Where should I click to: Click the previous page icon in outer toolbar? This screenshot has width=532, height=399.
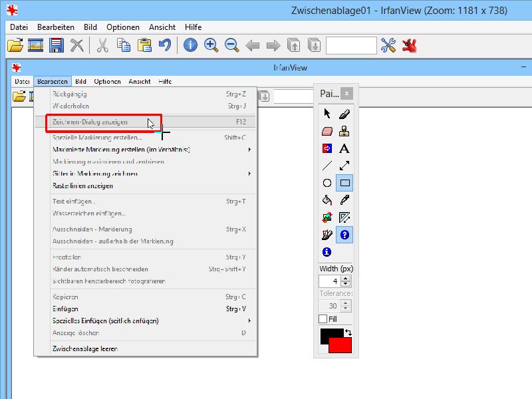pos(293,45)
